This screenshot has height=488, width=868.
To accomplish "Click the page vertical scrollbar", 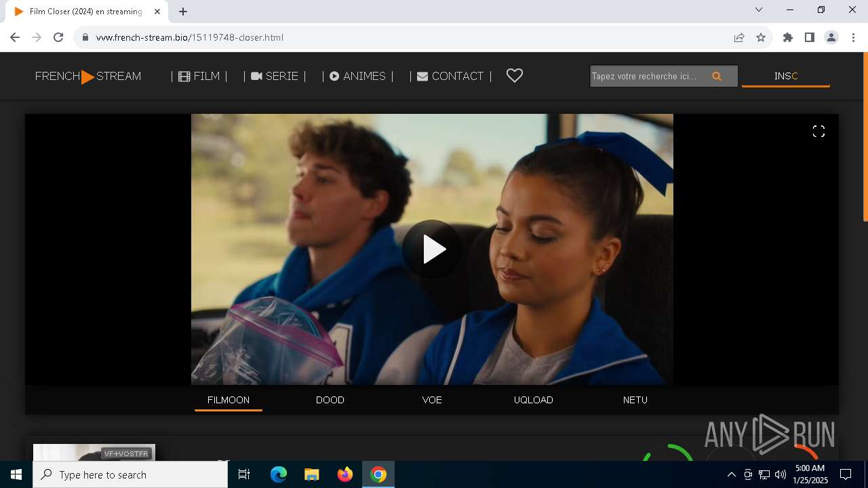I will pyautogui.click(x=865, y=138).
